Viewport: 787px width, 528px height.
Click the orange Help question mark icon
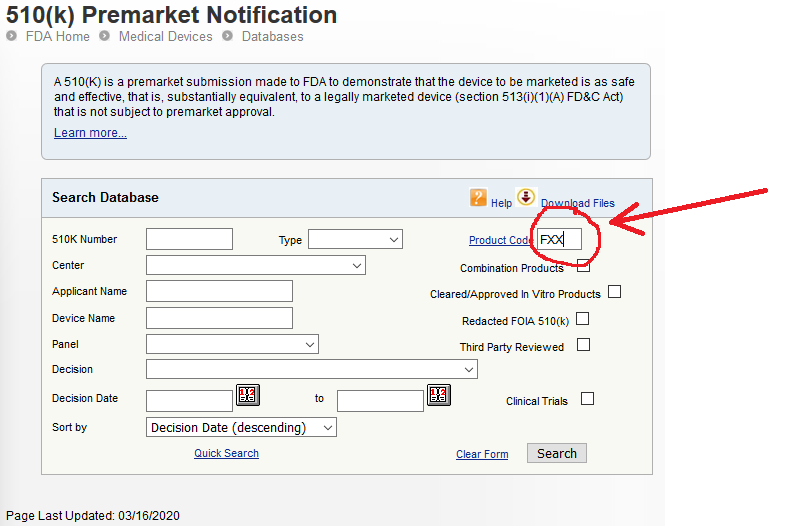478,197
